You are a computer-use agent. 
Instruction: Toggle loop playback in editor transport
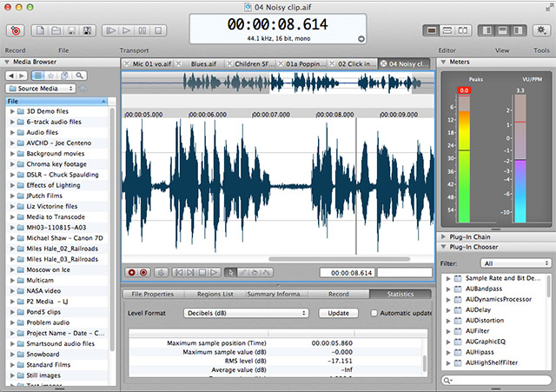click(161, 272)
